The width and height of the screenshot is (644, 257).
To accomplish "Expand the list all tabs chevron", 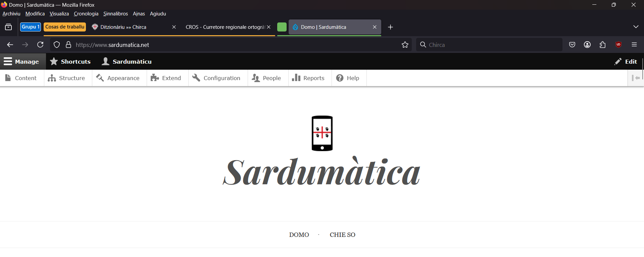I will (x=636, y=27).
